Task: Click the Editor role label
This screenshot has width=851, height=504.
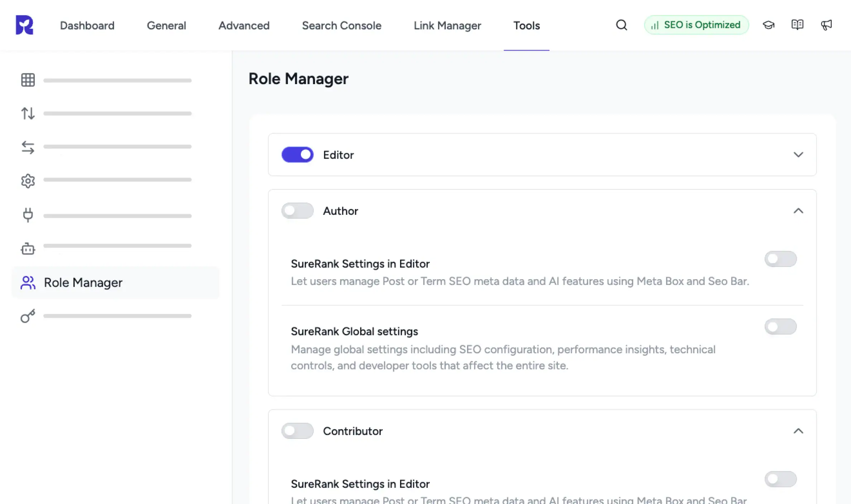Action: point(338,155)
